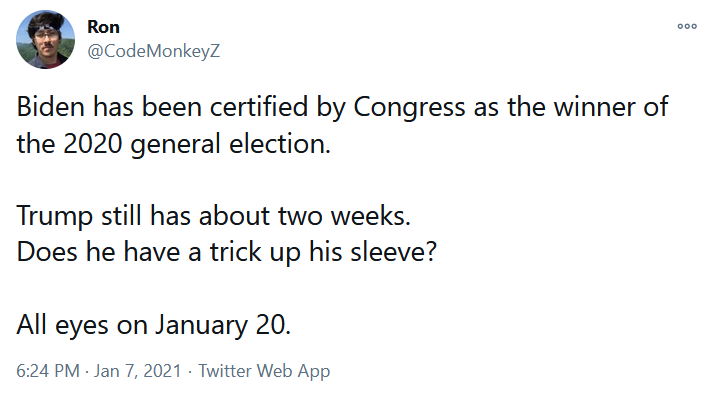Select the word certified in the first line
The width and height of the screenshot is (710, 395).
pyautogui.click(x=259, y=107)
